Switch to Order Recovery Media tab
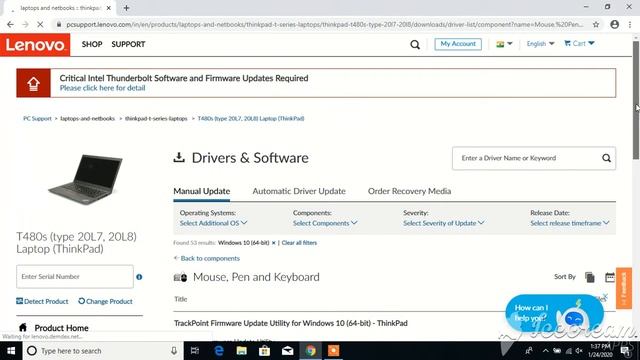Image resolution: width=640 pixels, height=360 pixels. (409, 191)
